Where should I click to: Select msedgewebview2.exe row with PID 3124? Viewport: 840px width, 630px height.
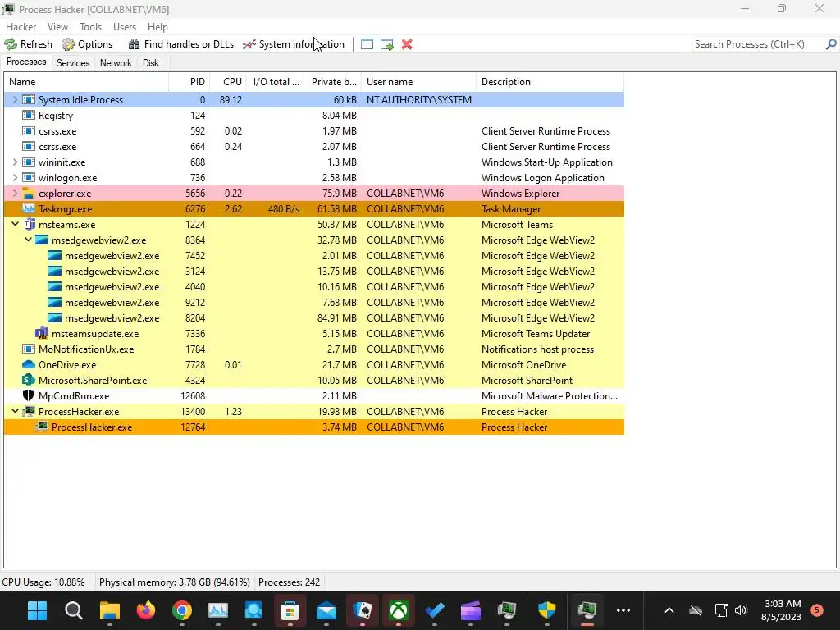click(x=314, y=271)
